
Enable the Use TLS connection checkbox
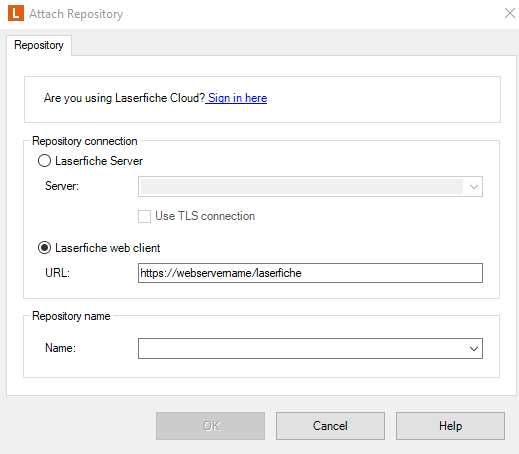pos(144,216)
